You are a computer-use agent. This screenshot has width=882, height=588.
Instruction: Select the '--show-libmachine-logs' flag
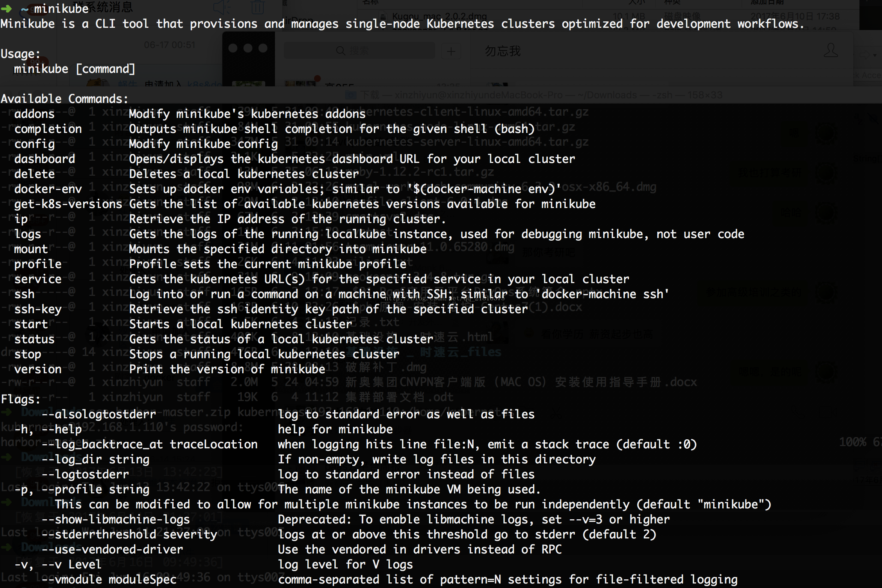pos(115,519)
